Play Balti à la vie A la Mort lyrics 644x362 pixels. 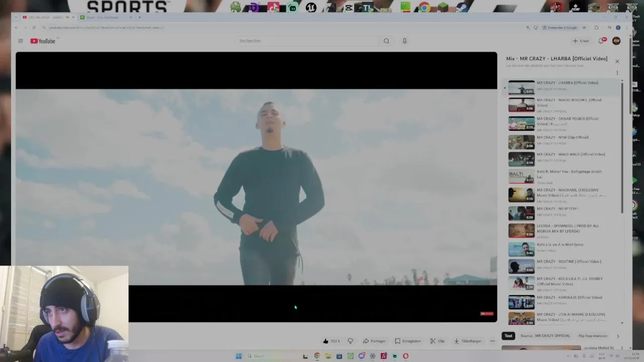click(x=562, y=248)
